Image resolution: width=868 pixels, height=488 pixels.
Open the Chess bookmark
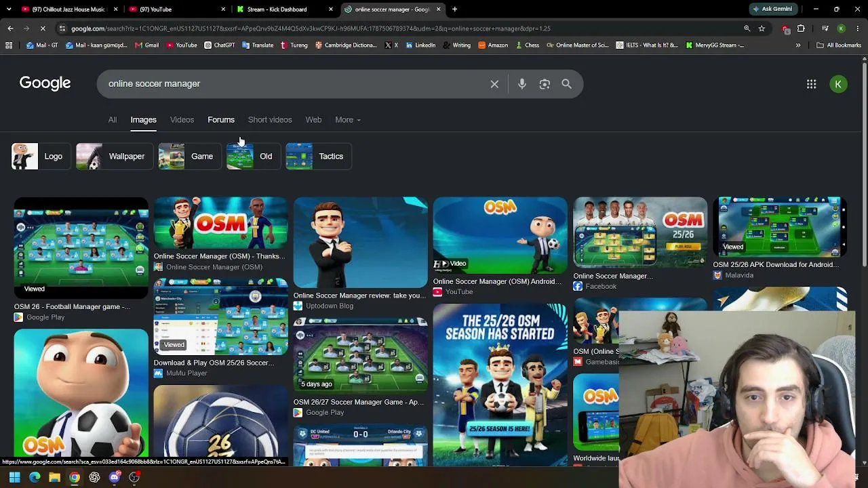tap(527, 45)
